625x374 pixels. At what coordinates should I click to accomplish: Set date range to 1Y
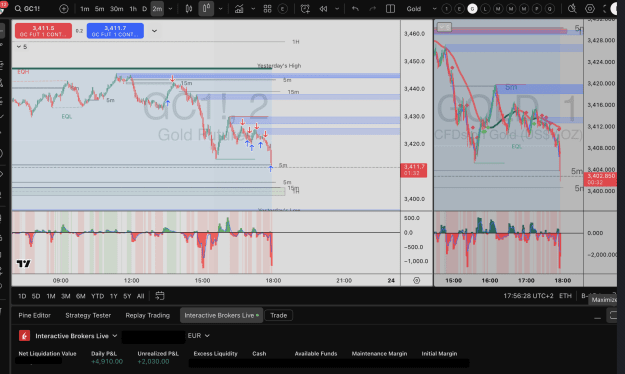pyautogui.click(x=114, y=296)
